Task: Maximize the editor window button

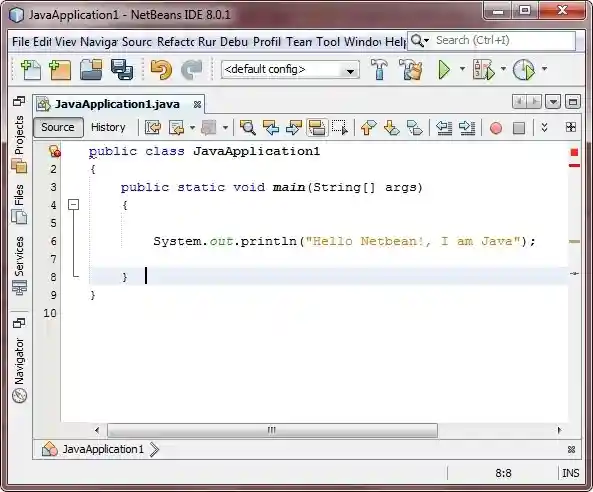Action: tap(573, 102)
